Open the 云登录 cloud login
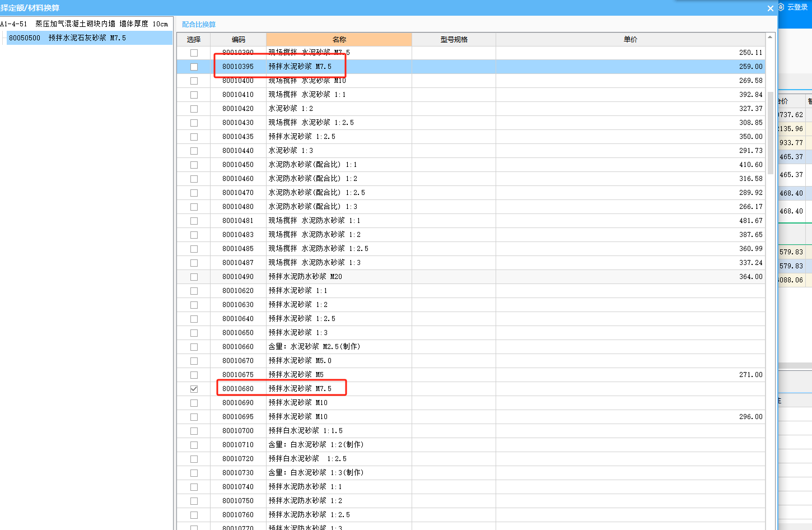Image resolution: width=812 pixels, height=530 pixels. point(793,7)
